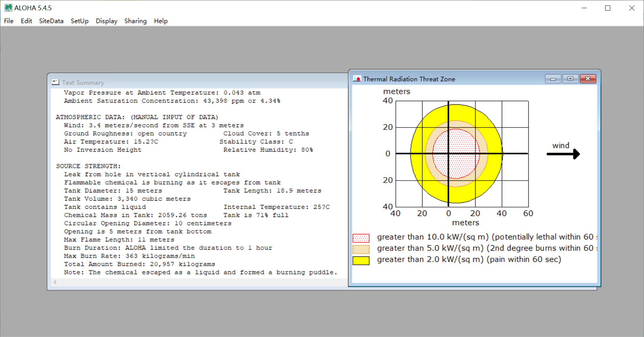The height and width of the screenshot is (337, 644).
Task: Click 'Tank Length: 18.9 meters' text
Action: point(272,190)
